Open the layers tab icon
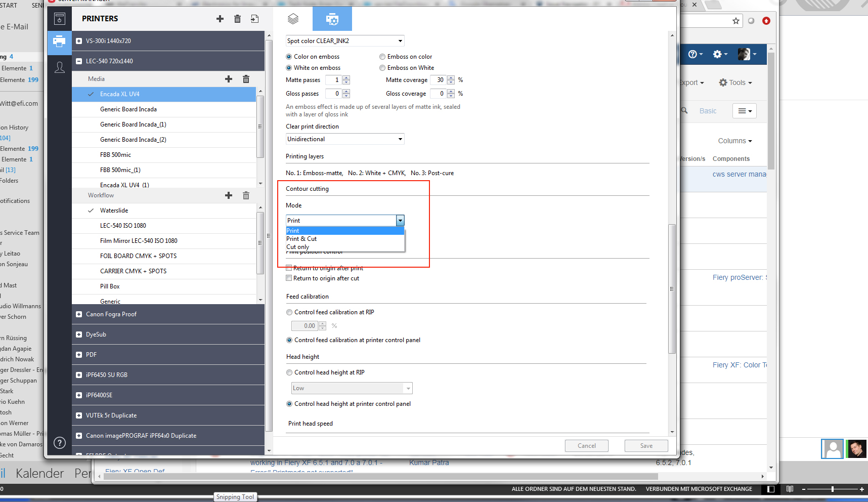This screenshot has width=868, height=502. point(293,19)
